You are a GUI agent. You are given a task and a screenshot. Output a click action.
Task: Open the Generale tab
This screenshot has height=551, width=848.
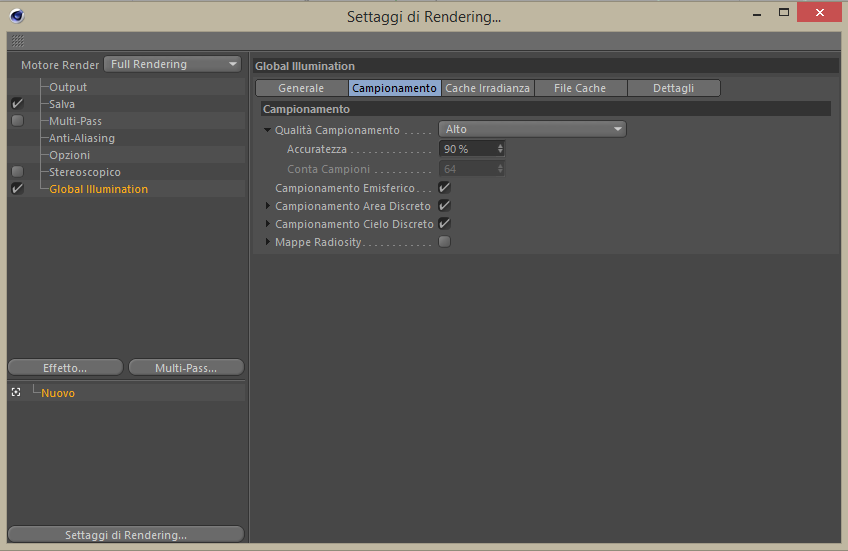point(301,88)
